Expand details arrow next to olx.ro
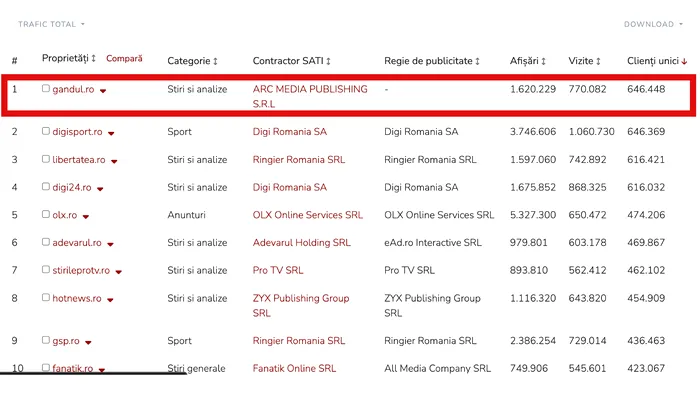 click(86, 216)
